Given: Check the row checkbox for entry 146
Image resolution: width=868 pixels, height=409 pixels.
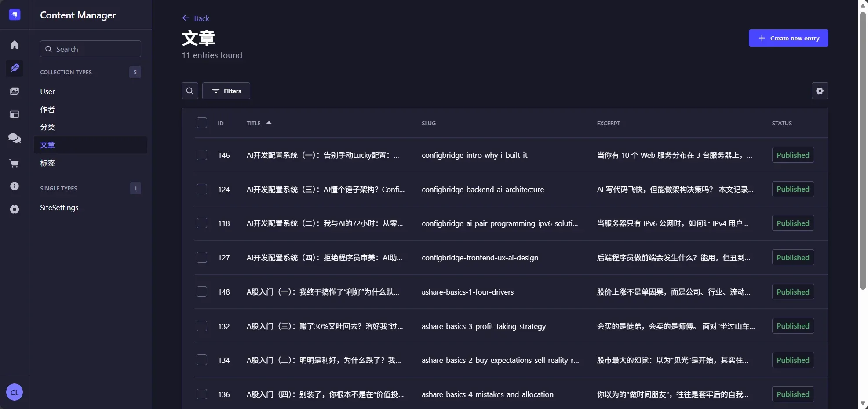Looking at the screenshot, I should (x=201, y=155).
